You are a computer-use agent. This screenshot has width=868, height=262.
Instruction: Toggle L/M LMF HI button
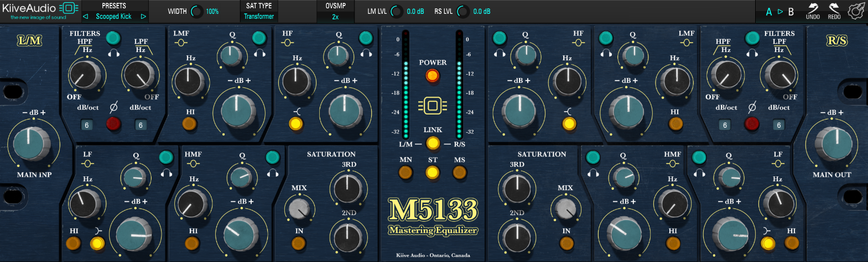[190, 124]
